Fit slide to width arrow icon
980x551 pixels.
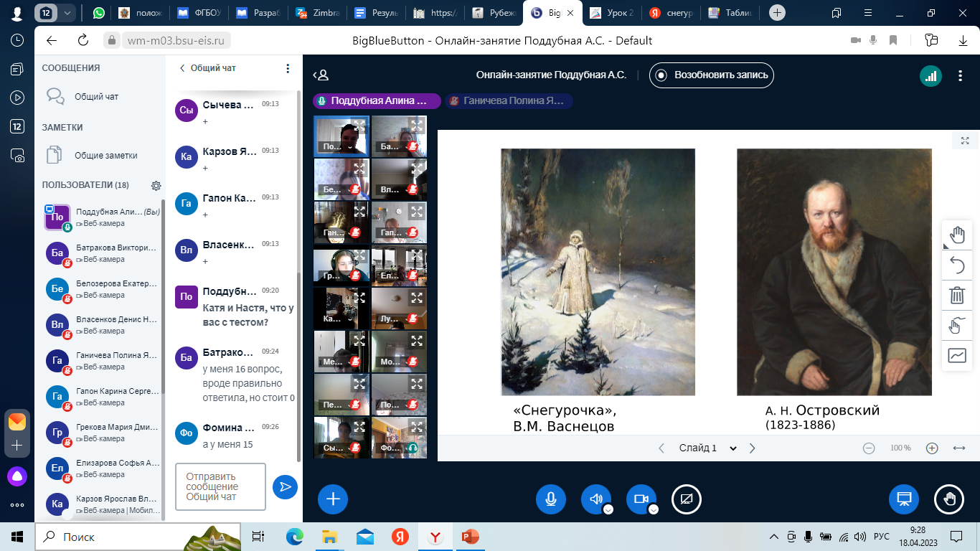tap(958, 448)
